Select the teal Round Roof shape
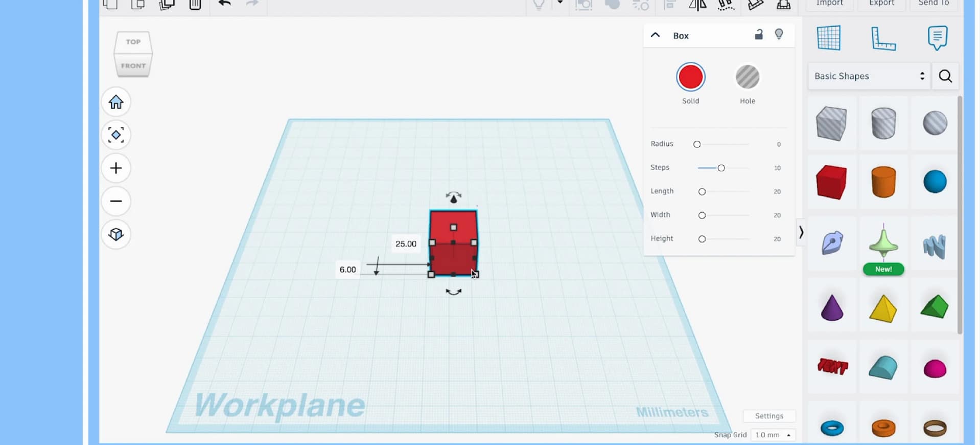Image resolution: width=980 pixels, height=445 pixels. click(x=883, y=367)
